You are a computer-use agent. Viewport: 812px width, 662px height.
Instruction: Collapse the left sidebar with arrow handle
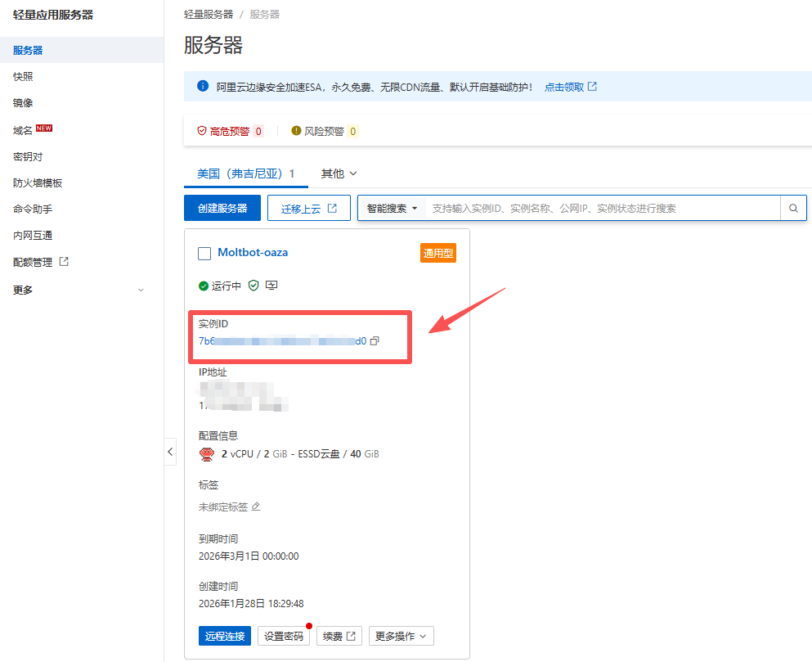tap(170, 452)
